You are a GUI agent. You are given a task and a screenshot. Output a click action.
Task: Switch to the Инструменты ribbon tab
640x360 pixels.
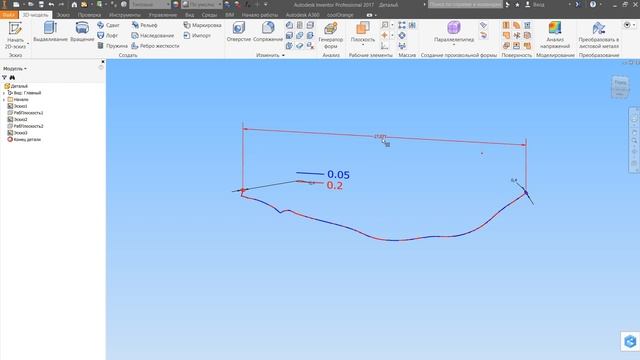(124, 15)
